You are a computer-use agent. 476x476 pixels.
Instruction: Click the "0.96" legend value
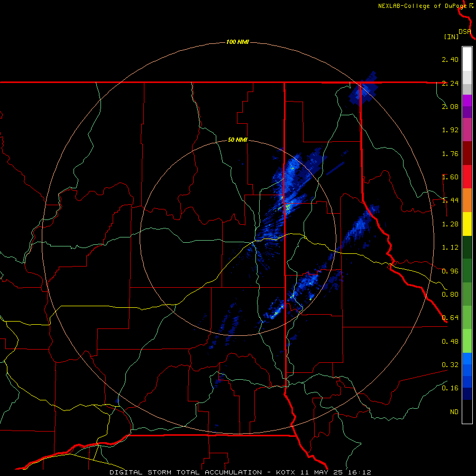click(450, 271)
